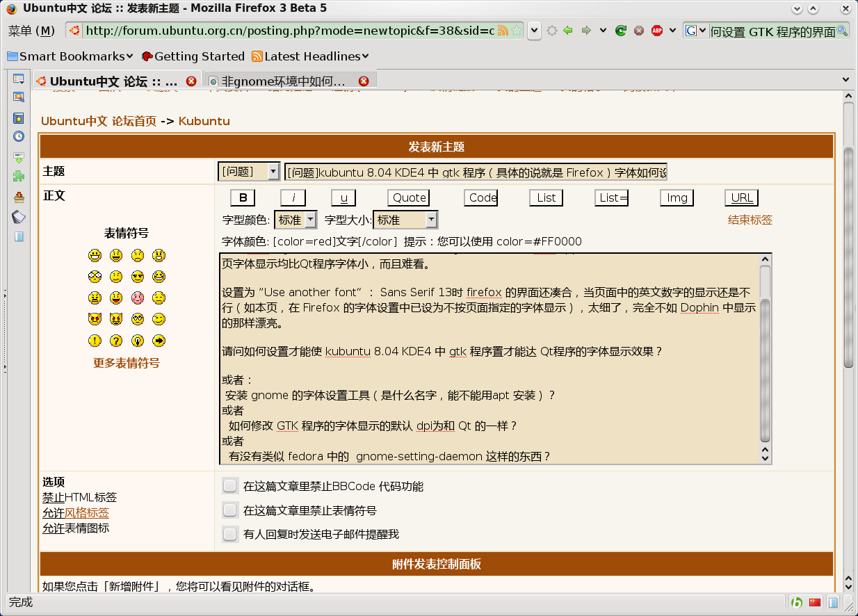Click the top sidebar-list icon in the left strip
This screenshot has width=858, height=616.
click(19, 79)
